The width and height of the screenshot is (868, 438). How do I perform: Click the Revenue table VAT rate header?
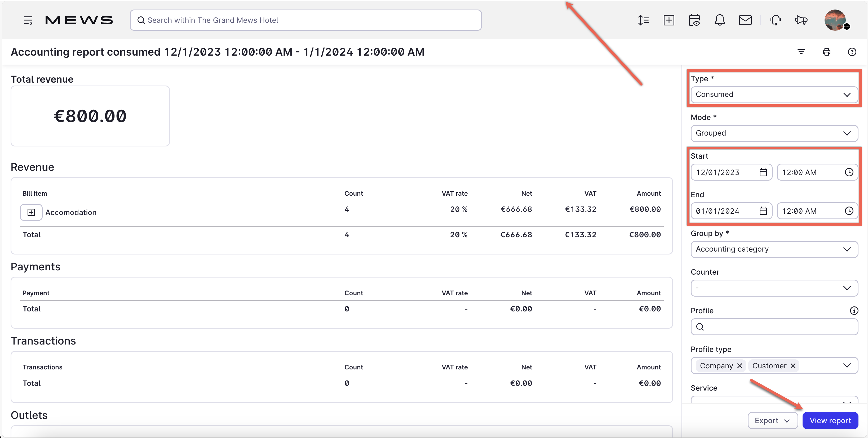455,194
